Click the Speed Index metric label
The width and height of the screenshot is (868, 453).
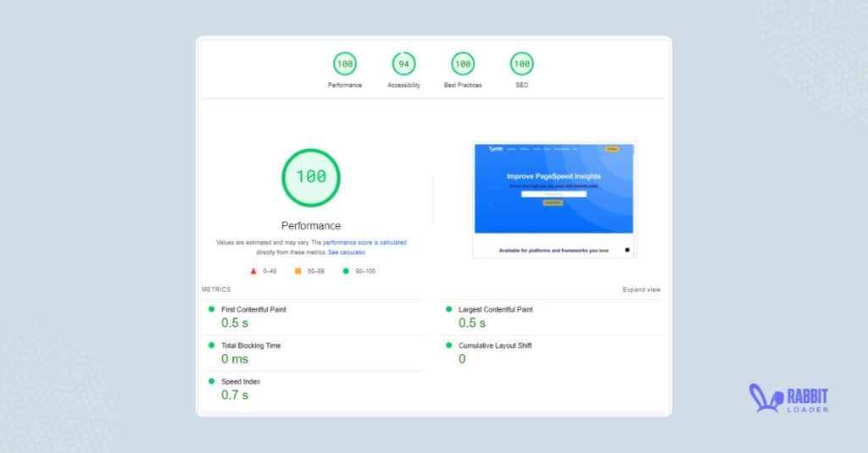tap(241, 382)
